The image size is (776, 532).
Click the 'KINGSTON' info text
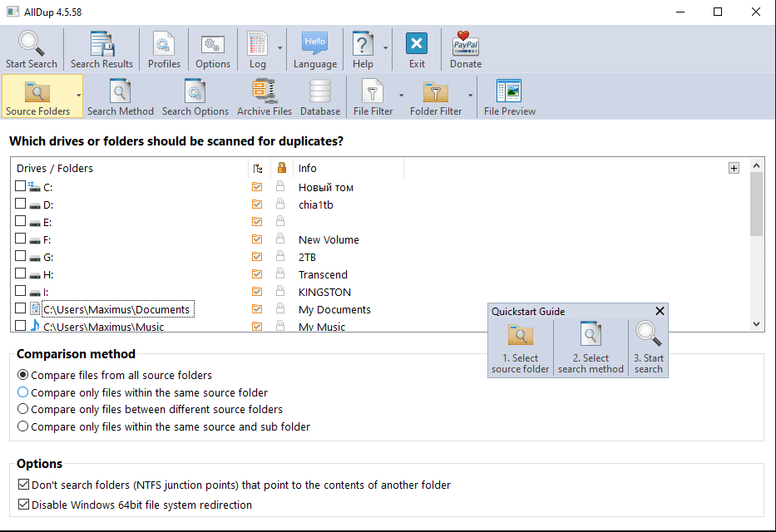coord(324,293)
